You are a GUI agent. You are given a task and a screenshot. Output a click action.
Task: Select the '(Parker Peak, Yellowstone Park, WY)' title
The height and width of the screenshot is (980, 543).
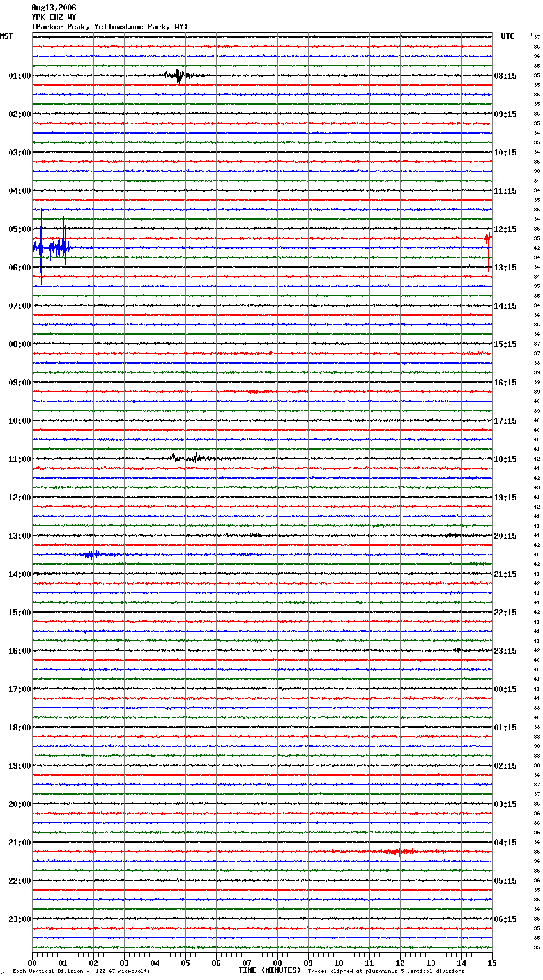pos(110,27)
